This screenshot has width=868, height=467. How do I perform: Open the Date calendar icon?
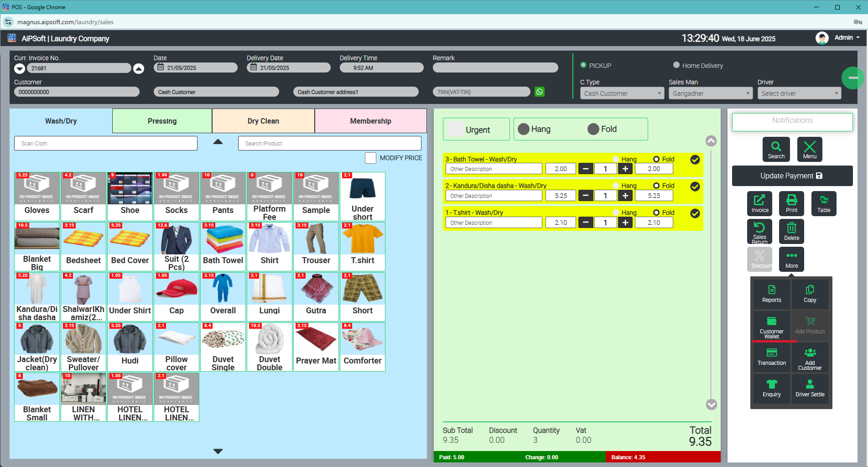161,67
